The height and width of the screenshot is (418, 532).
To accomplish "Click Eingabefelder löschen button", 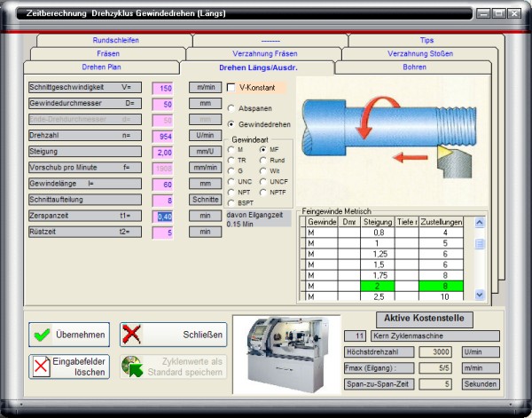I will 69,367.
